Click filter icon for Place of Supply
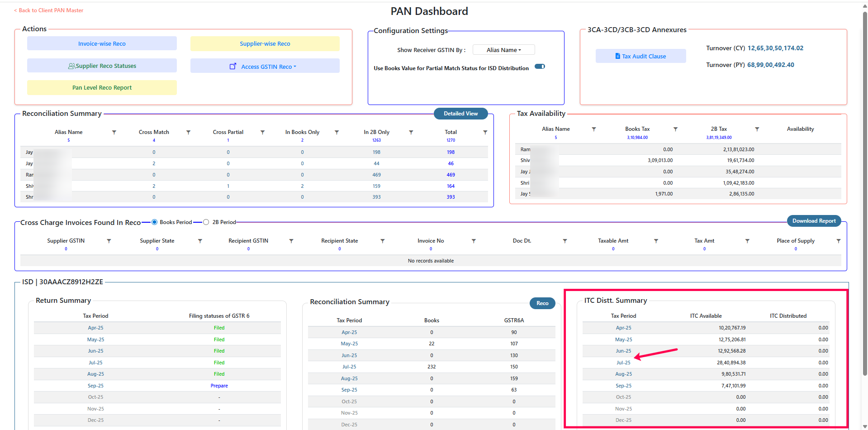Image resolution: width=868 pixels, height=430 pixels. coord(838,241)
